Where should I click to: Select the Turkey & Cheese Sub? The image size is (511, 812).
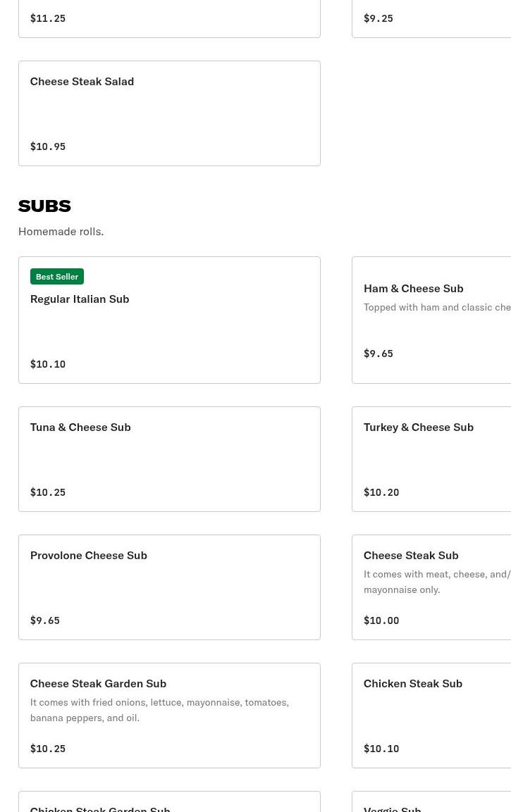coord(431,458)
